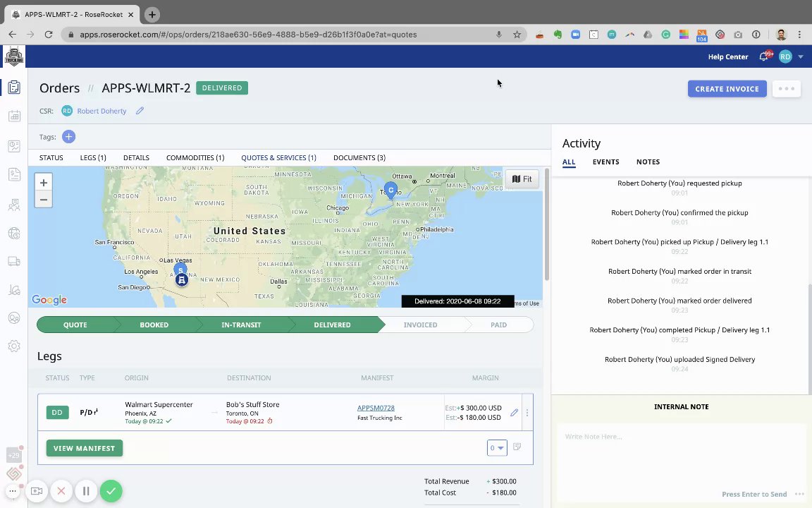Open the calendar icon in left sidebar
Viewport: 812px width, 508px height.
pyautogui.click(x=14, y=116)
